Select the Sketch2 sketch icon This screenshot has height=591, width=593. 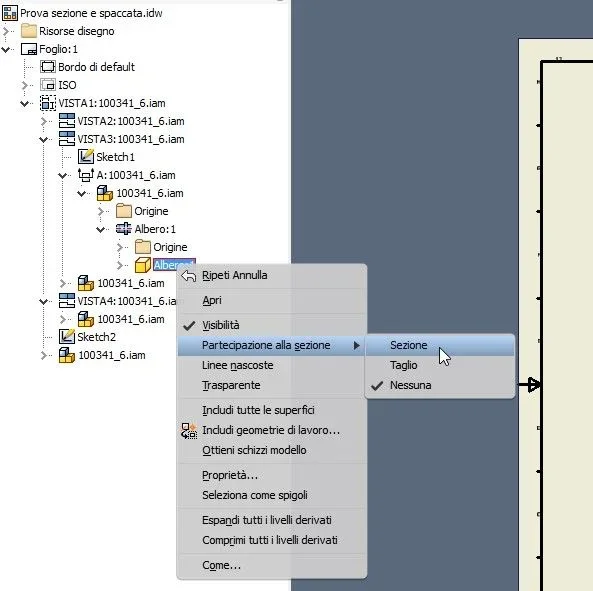coord(67,337)
